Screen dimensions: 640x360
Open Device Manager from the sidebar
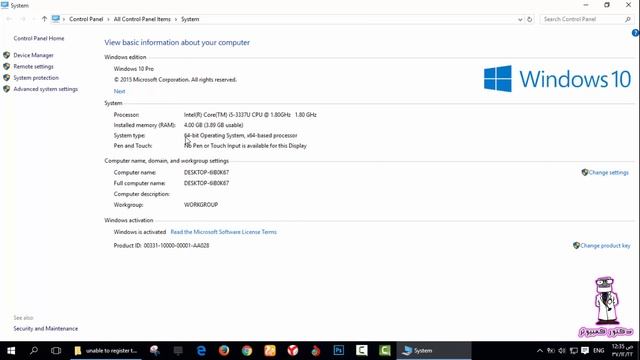click(33, 55)
